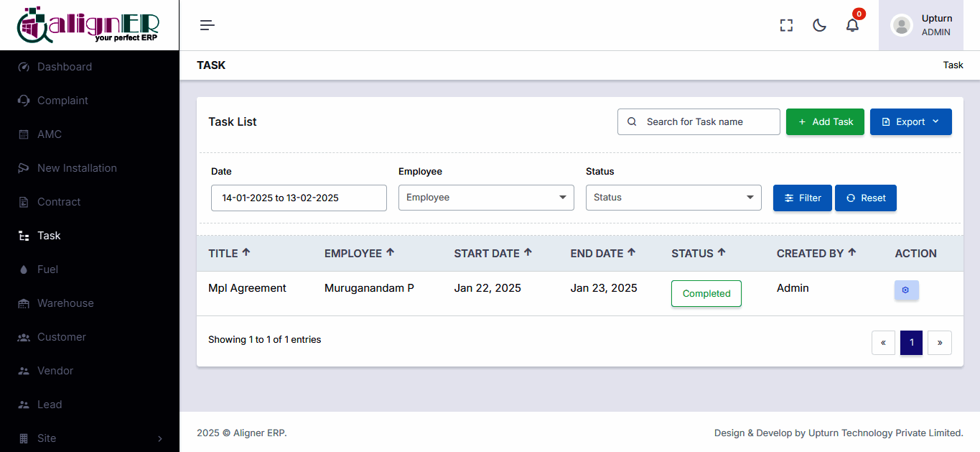Click the hamburger menu collapse icon
Image resolution: width=980 pixels, height=452 pixels.
click(x=207, y=25)
